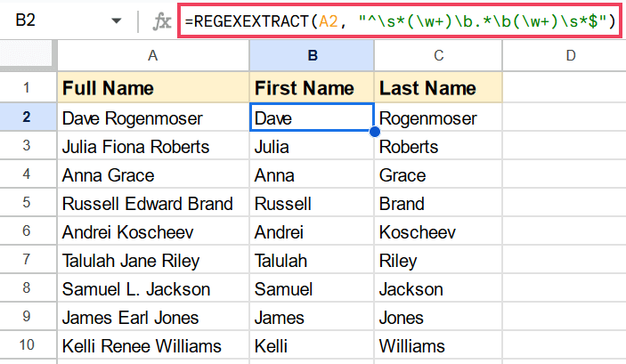
Task: Select row 9 header
Action: point(28,316)
